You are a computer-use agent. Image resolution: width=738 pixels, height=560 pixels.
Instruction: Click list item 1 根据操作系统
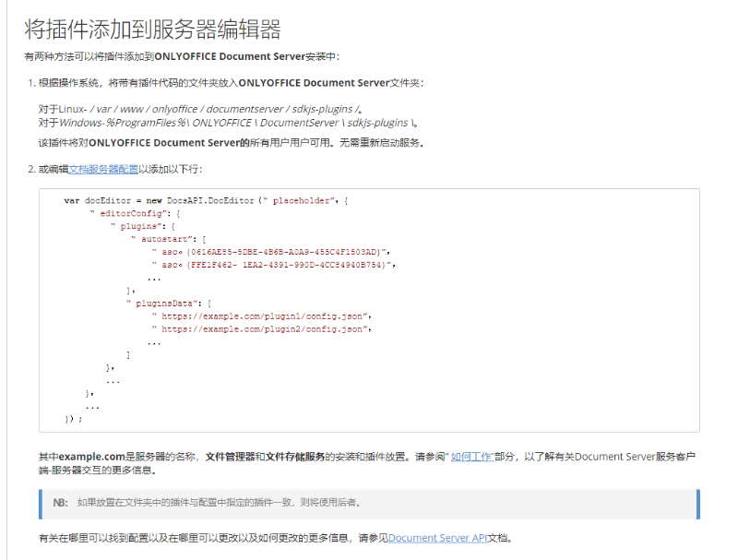231,83
